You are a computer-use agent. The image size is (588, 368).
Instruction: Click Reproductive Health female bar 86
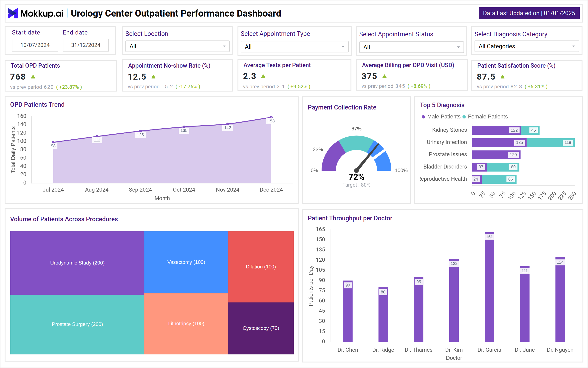499,179
